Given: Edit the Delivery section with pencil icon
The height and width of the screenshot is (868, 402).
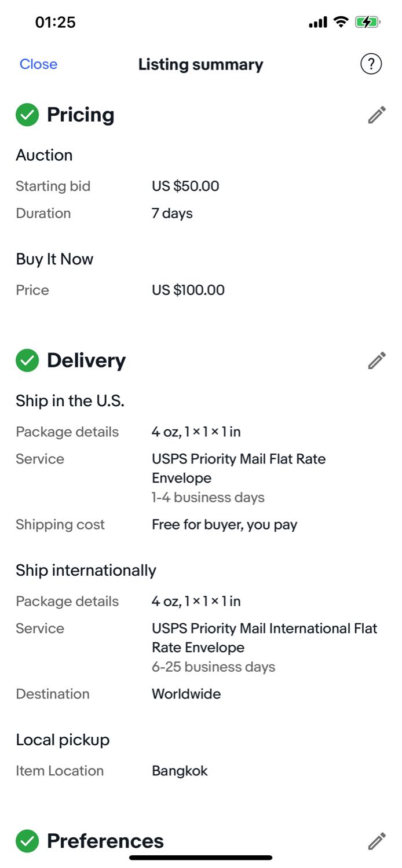Looking at the screenshot, I should click(377, 361).
